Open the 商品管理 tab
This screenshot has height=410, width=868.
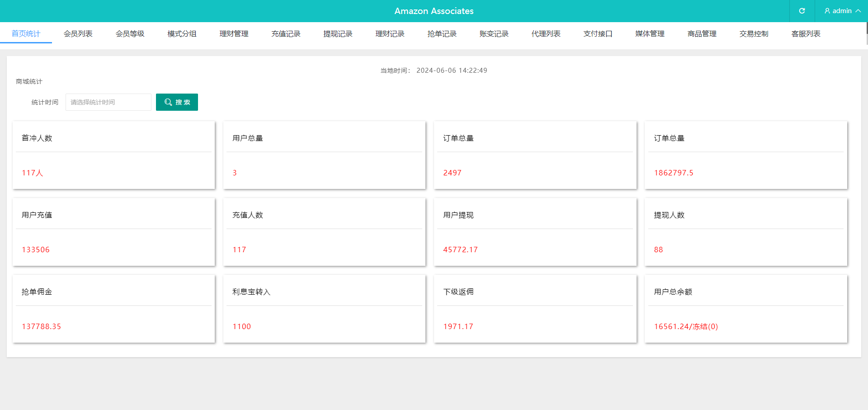pyautogui.click(x=702, y=34)
